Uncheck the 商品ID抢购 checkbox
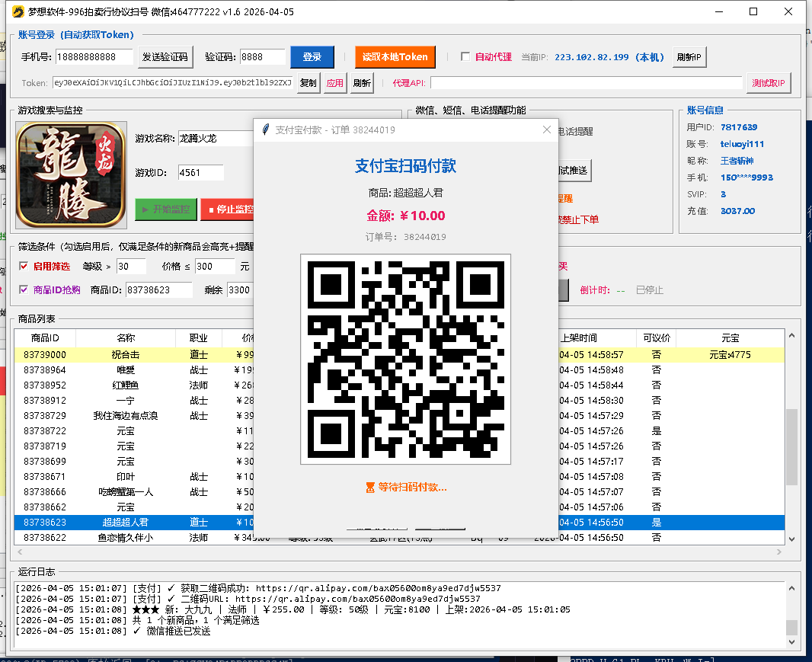 click(24, 289)
